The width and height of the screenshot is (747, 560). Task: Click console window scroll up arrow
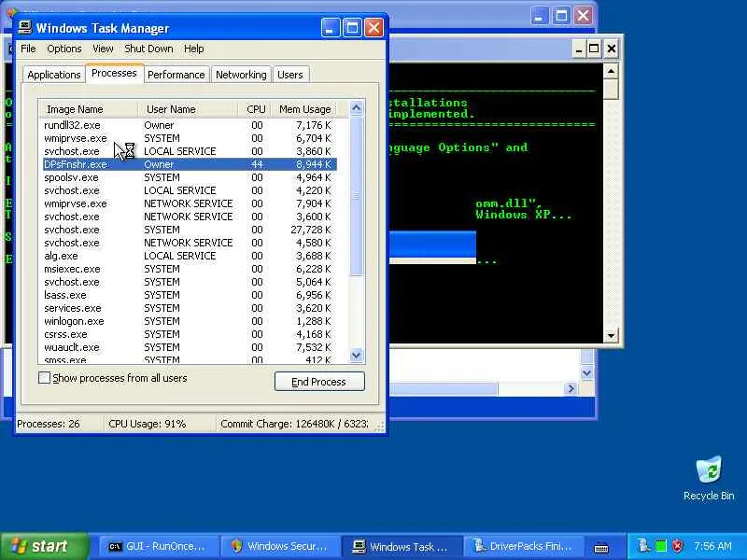pos(611,72)
